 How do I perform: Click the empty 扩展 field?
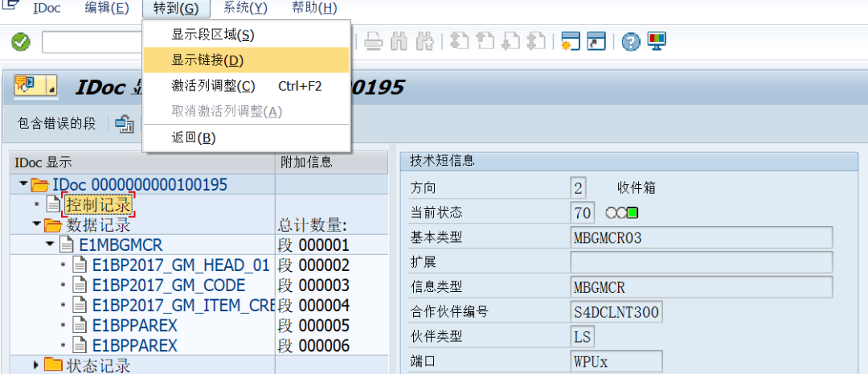[x=702, y=262]
